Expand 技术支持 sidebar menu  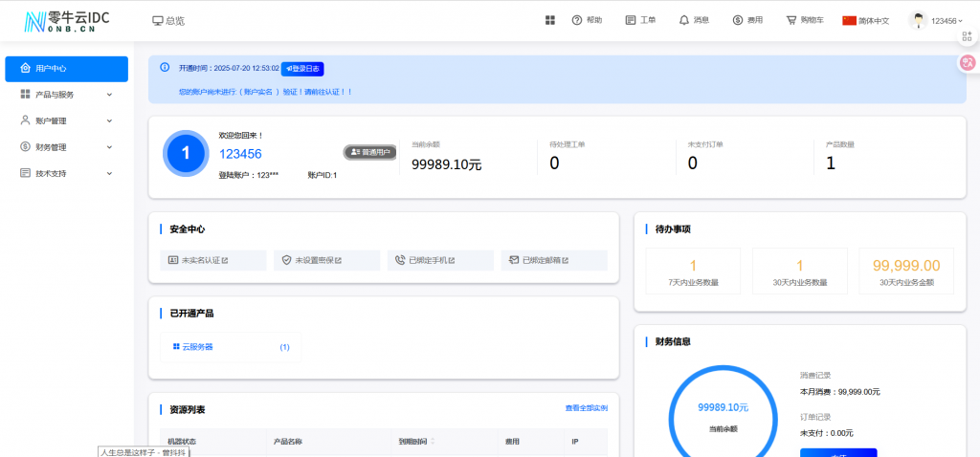(x=66, y=174)
